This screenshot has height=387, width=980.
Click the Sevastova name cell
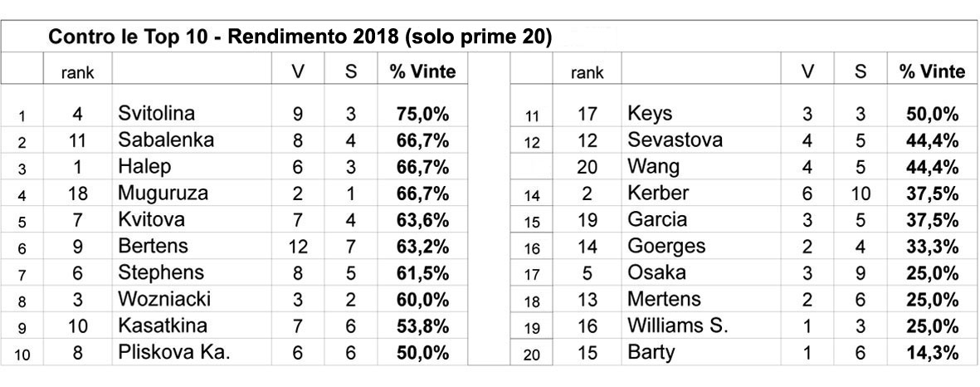point(675,141)
